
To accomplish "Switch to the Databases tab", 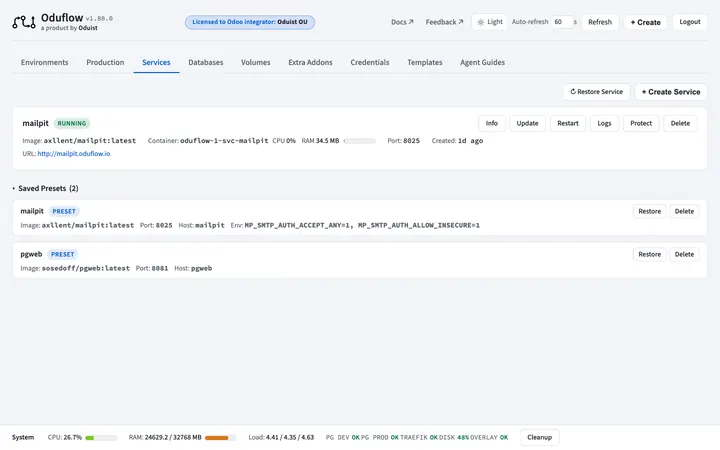I will (x=206, y=62).
